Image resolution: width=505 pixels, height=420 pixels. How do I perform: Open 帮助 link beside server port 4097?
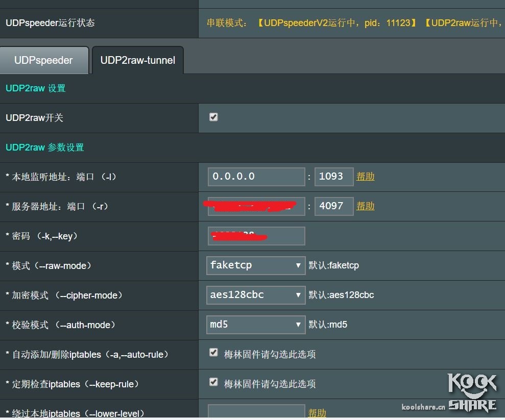click(x=365, y=206)
